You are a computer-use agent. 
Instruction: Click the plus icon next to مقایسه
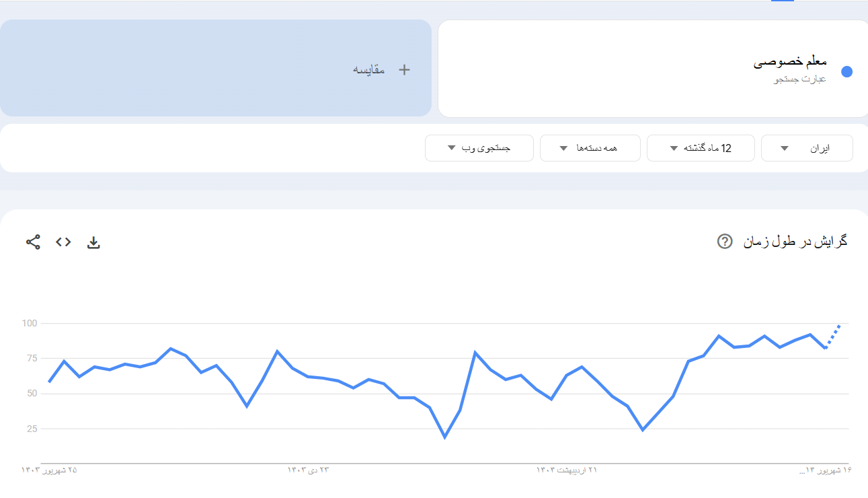(404, 69)
